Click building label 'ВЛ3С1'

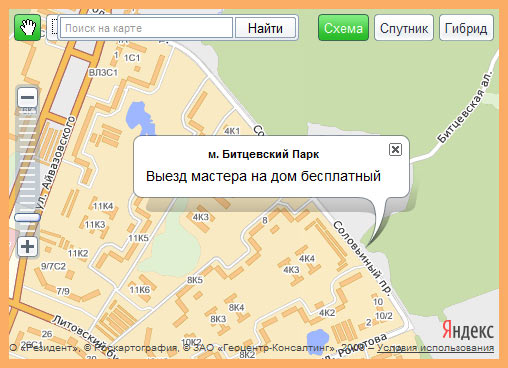pos(103,72)
